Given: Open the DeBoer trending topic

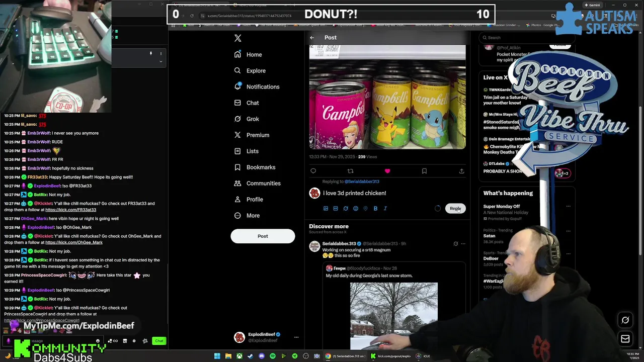Looking at the screenshot, I should [x=491, y=258].
